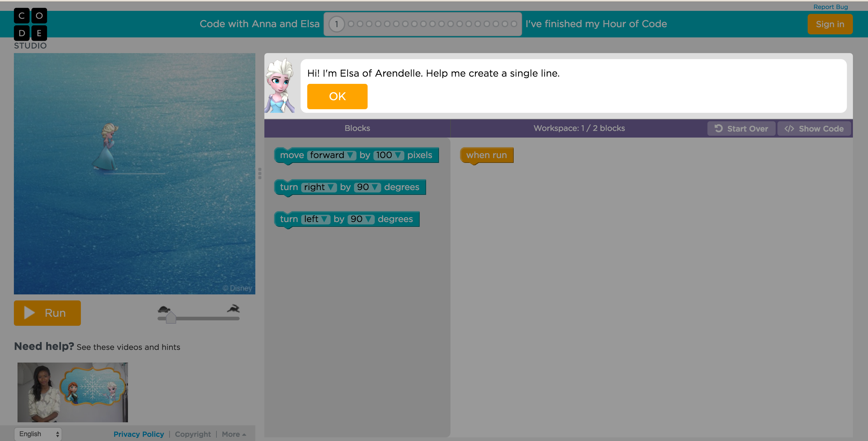The image size is (868, 441).
Task: Expand the More options at the footer
Action: coord(234,434)
